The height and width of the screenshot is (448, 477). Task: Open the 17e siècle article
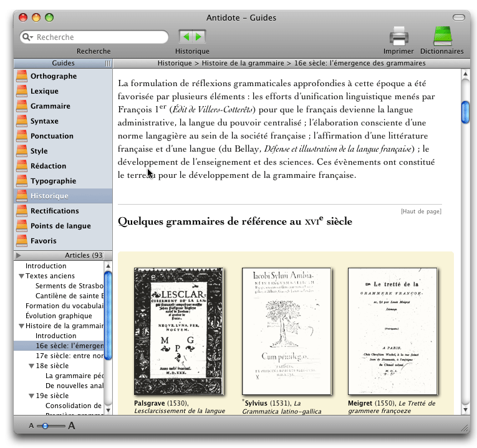pyautogui.click(x=69, y=356)
